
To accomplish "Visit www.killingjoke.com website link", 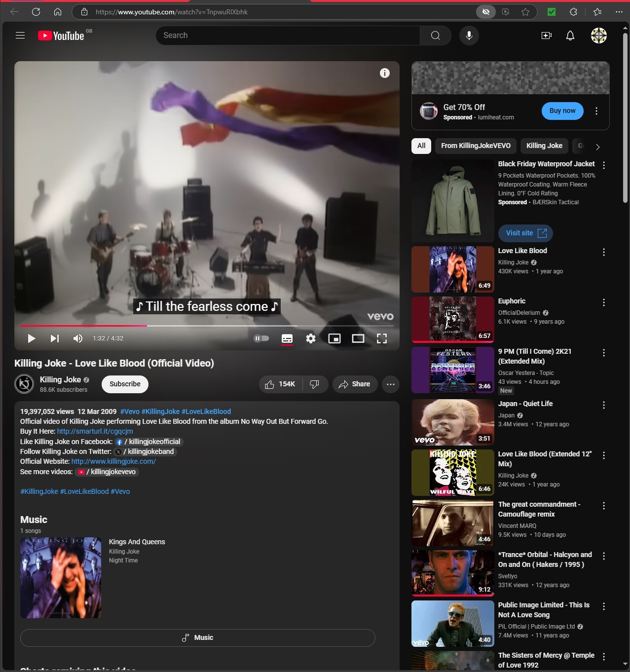I will 113,461.
